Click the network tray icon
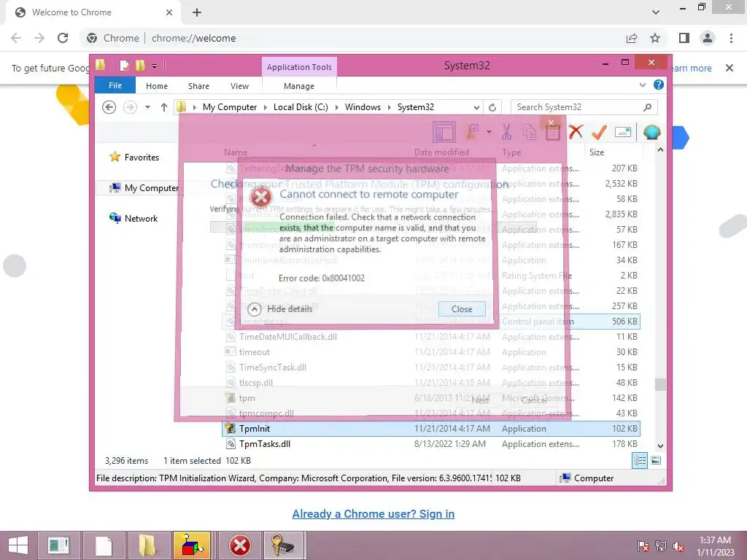 click(x=661, y=546)
